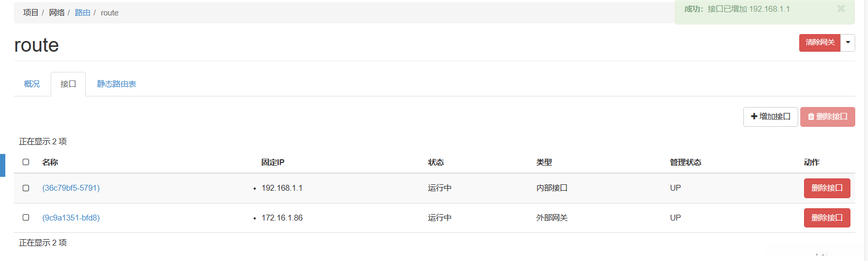Expand dropdown arrow beside 清除网关

click(848, 43)
